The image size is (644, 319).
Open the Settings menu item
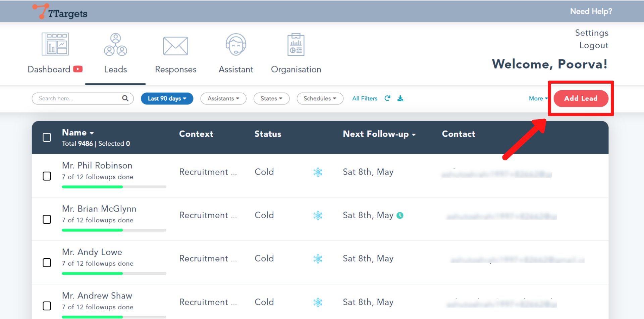(591, 33)
